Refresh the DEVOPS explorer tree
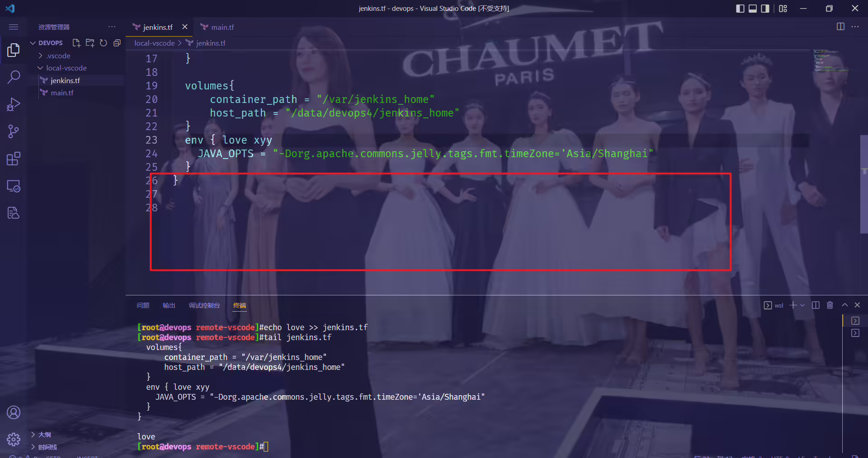This screenshot has width=868, height=458. [104, 43]
